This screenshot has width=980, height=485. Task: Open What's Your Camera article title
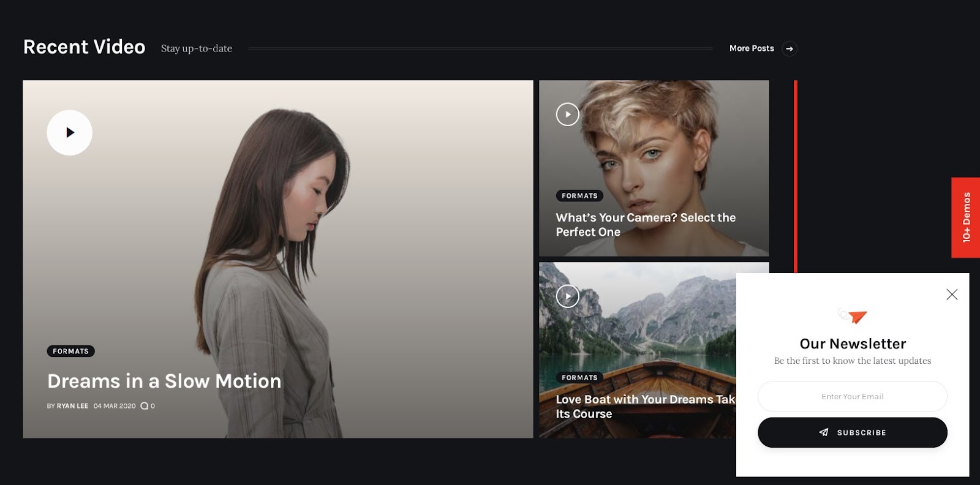coord(646,225)
